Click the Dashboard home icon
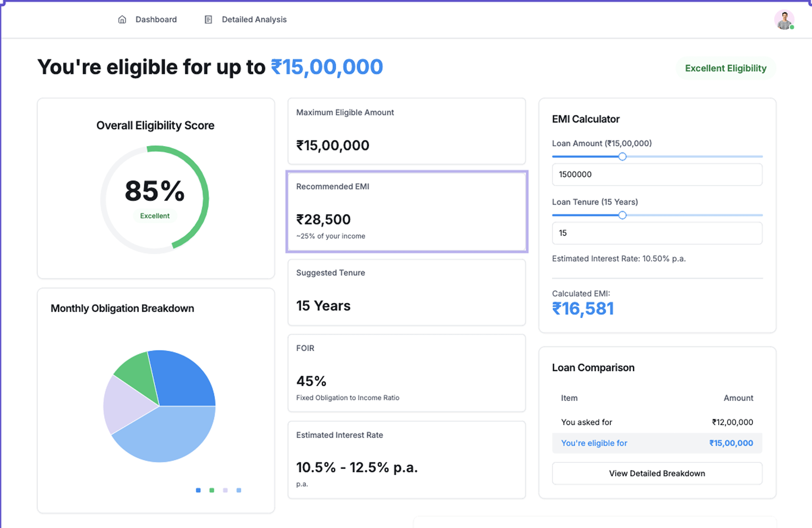The image size is (812, 528). [x=122, y=19]
